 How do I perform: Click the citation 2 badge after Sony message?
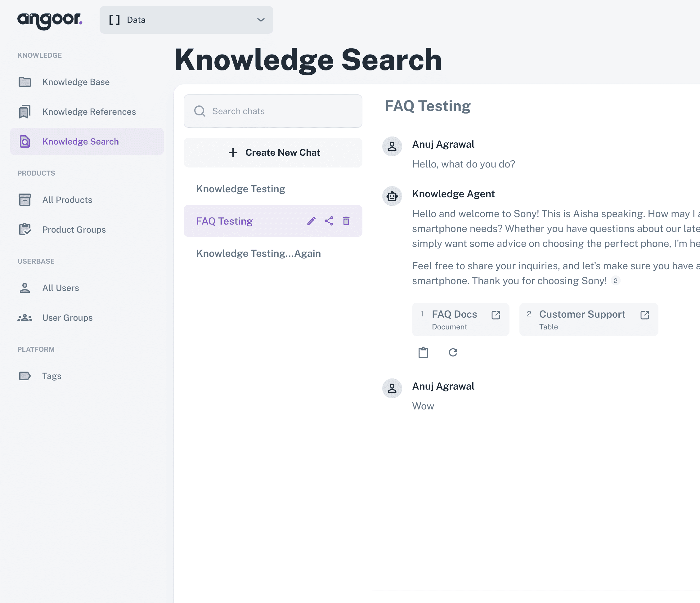pyautogui.click(x=616, y=281)
